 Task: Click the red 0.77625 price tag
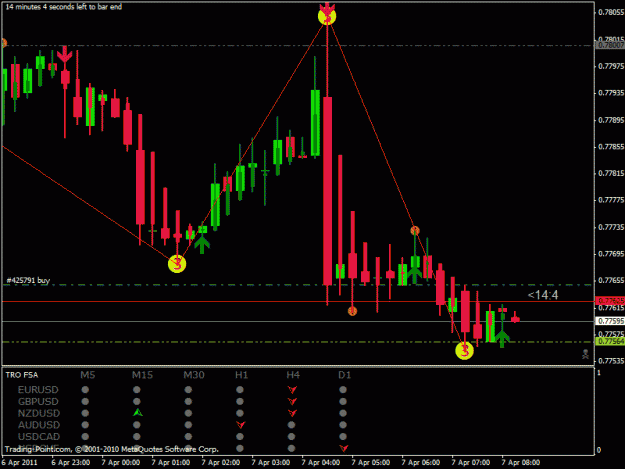610,300
